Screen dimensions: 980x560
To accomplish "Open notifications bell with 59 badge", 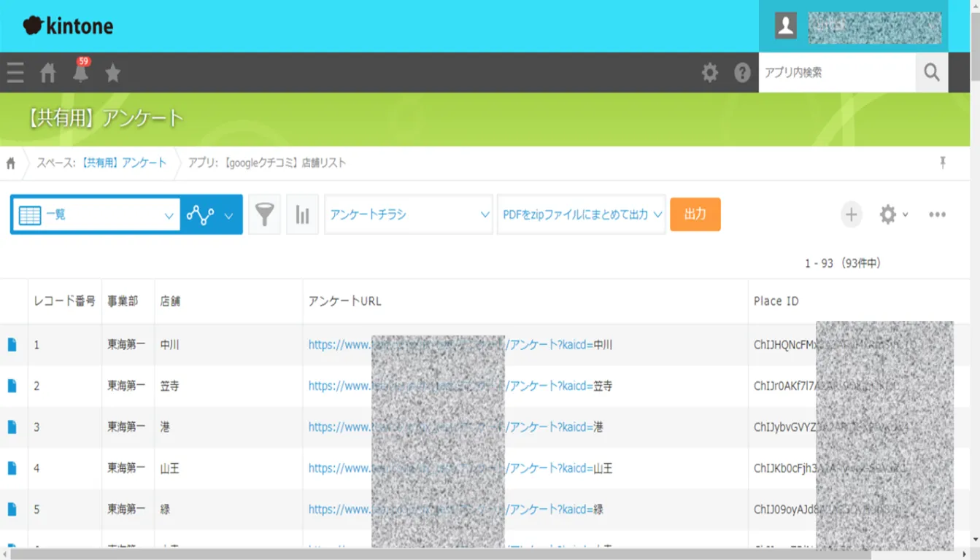I will (x=80, y=72).
